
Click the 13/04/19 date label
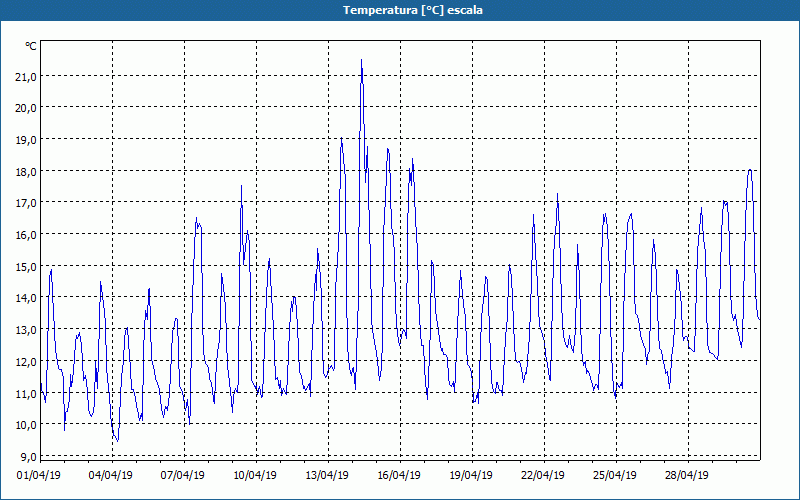click(x=327, y=475)
